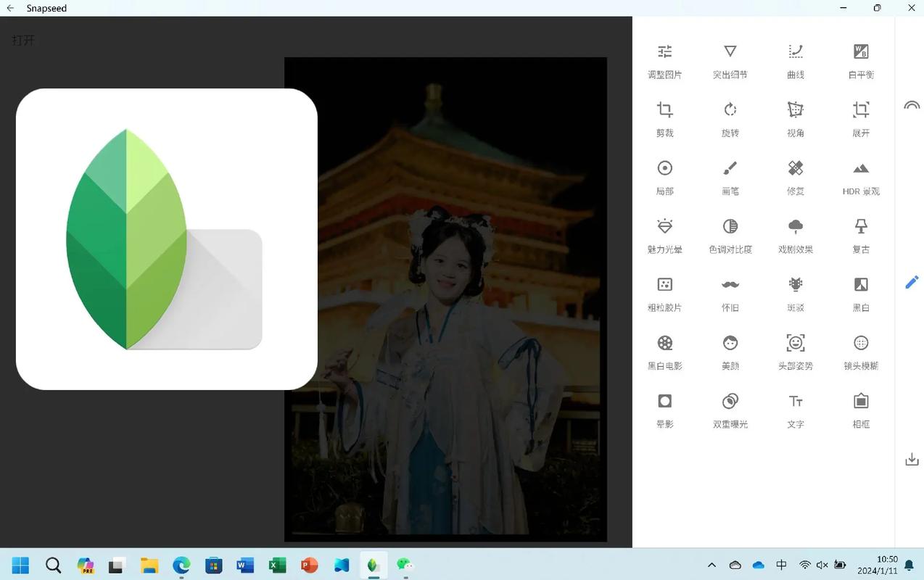This screenshot has height=580, width=924.
Task: Click the edit pencil on the right edge
Action: click(912, 283)
